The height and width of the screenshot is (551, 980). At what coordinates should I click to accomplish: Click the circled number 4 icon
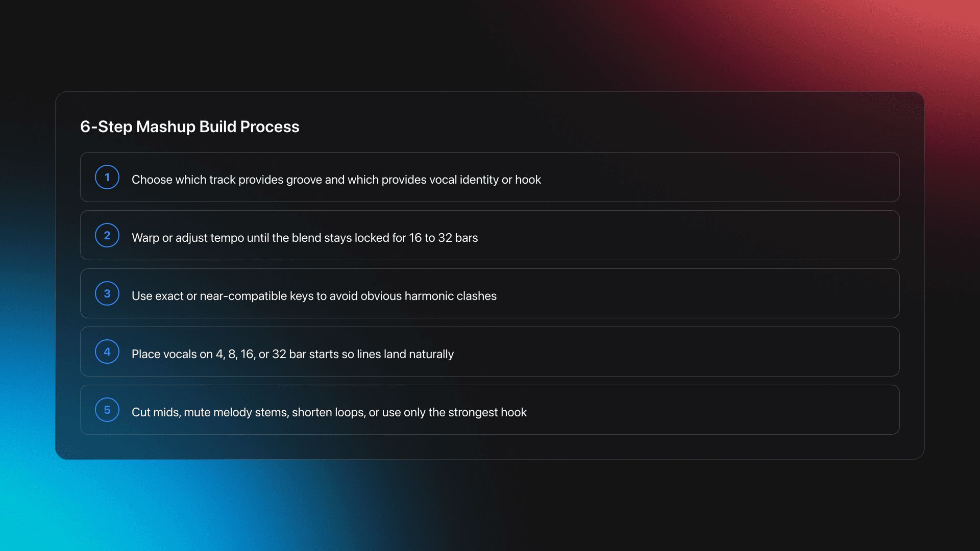[x=107, y=352]
